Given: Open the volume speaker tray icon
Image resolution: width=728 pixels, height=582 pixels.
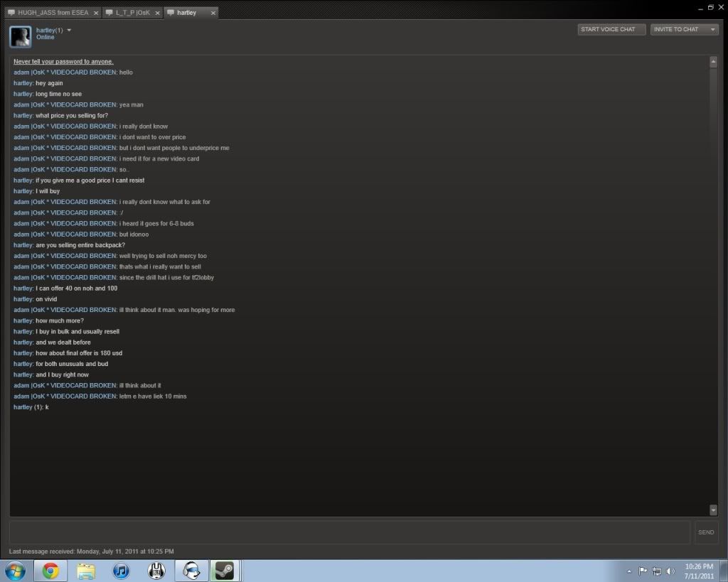Looking at the screenshot, I should [670, 571].
